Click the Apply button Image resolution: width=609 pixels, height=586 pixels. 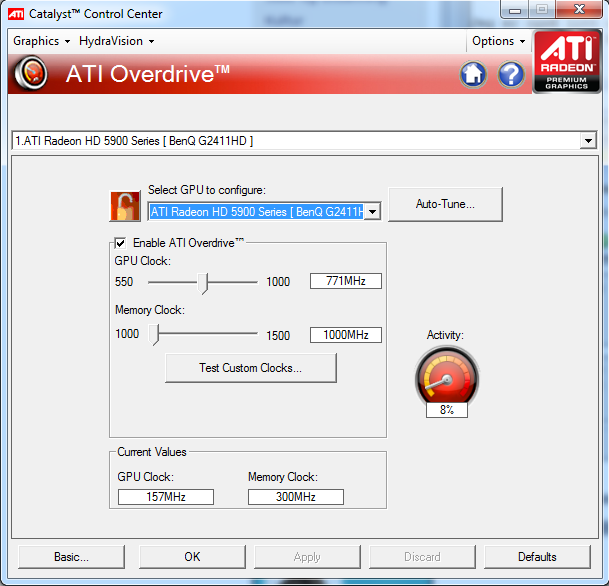307,557
